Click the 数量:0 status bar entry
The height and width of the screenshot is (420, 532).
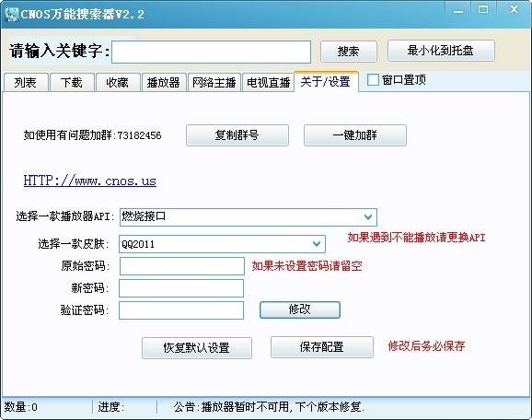21,407
